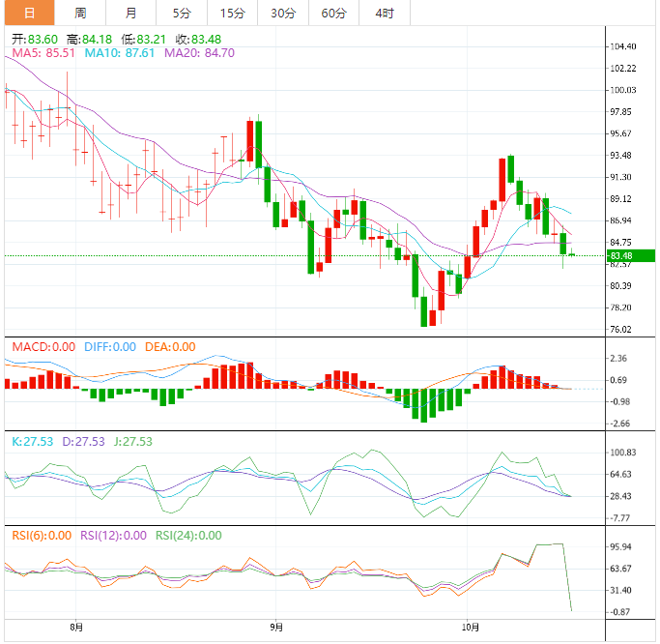Image resolution: width=660 pixels, height=644 pixels.
Task: Click the 9月 marker on time axis
Action: 275,628
